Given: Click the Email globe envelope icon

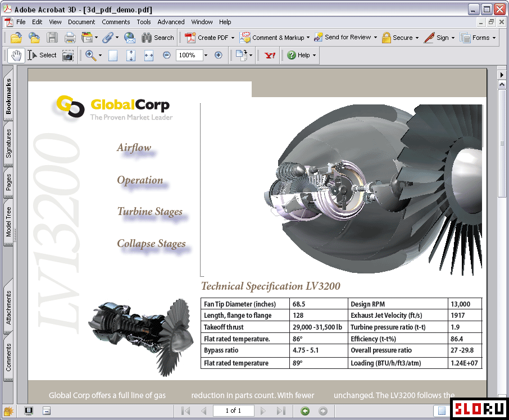Looking at the screenshot, I should 130,38.
